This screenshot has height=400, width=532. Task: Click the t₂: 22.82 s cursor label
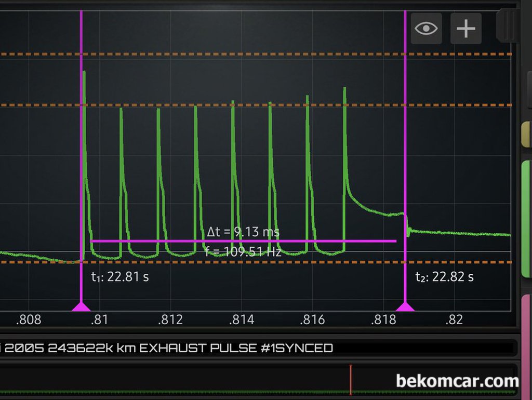445,277
